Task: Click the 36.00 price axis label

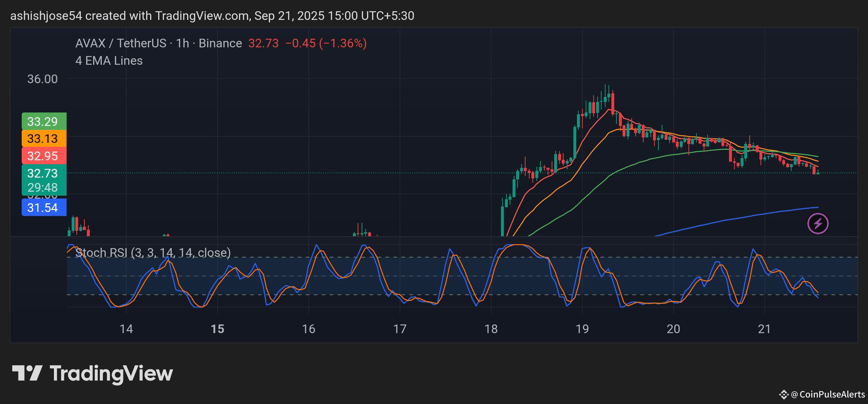Action: pyautogui.click(x=42, y=79)
